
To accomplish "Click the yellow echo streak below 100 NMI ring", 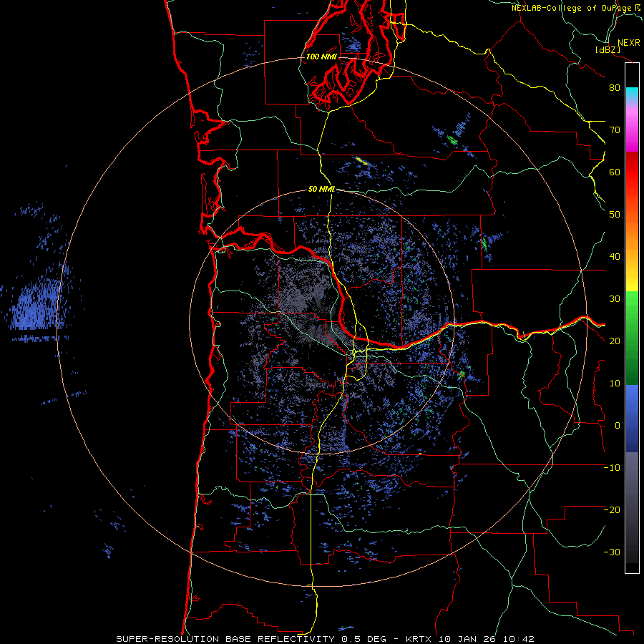I will click(x=362, y=160).
